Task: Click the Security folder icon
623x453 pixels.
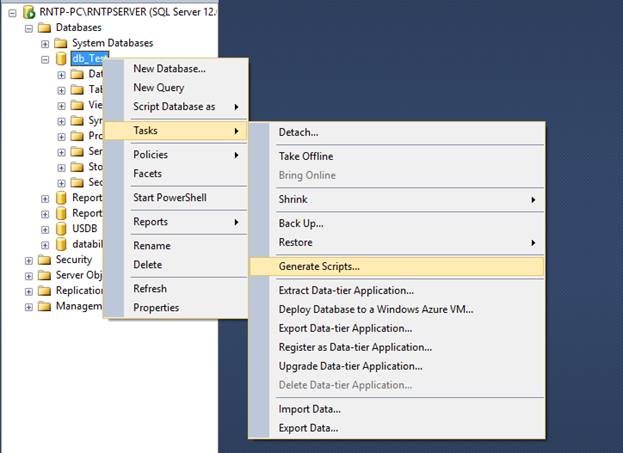Action: [44, 260]
